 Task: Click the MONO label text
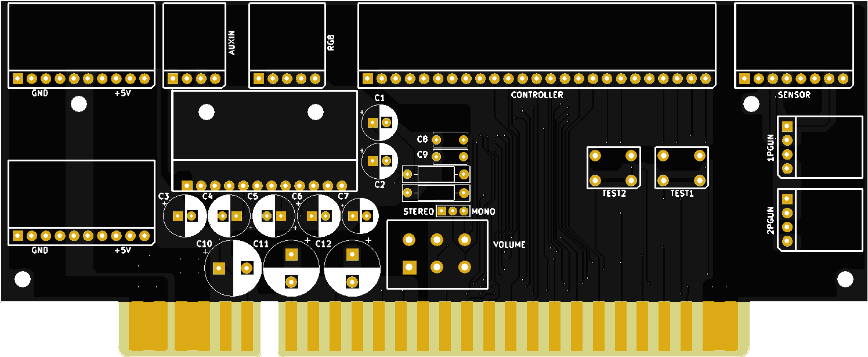483,211
